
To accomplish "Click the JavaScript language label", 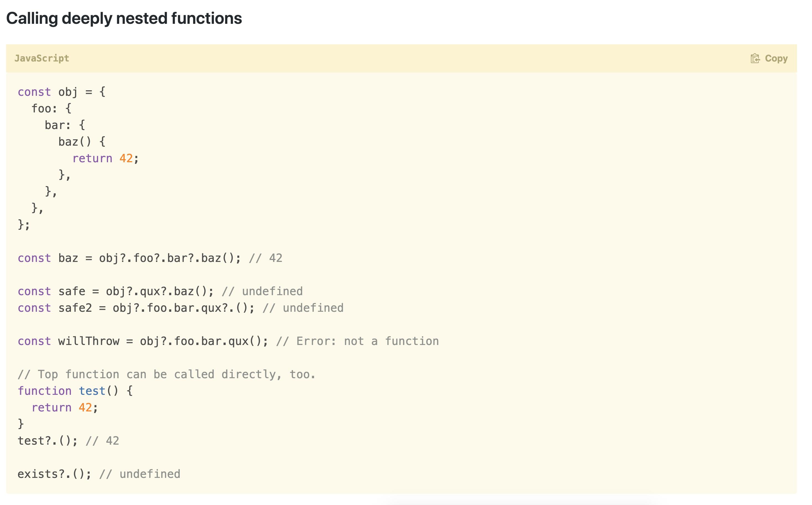I will (x=42, y=58).
